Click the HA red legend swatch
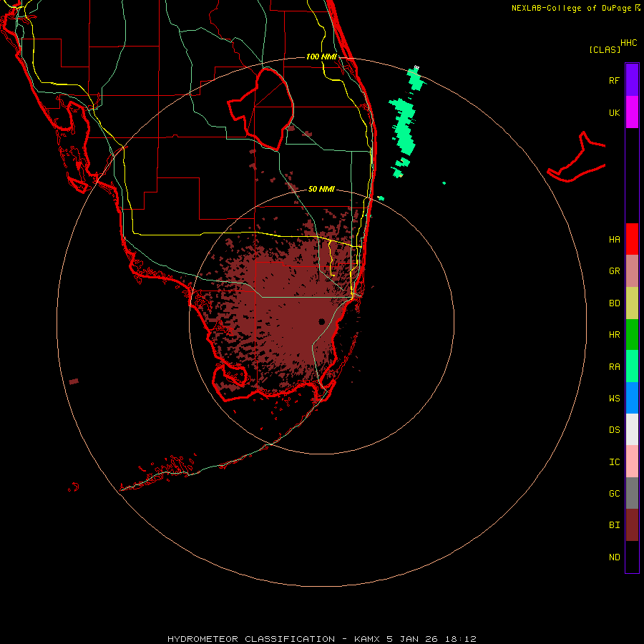Screen dimensions: 644x644 [x=632, y=239]
